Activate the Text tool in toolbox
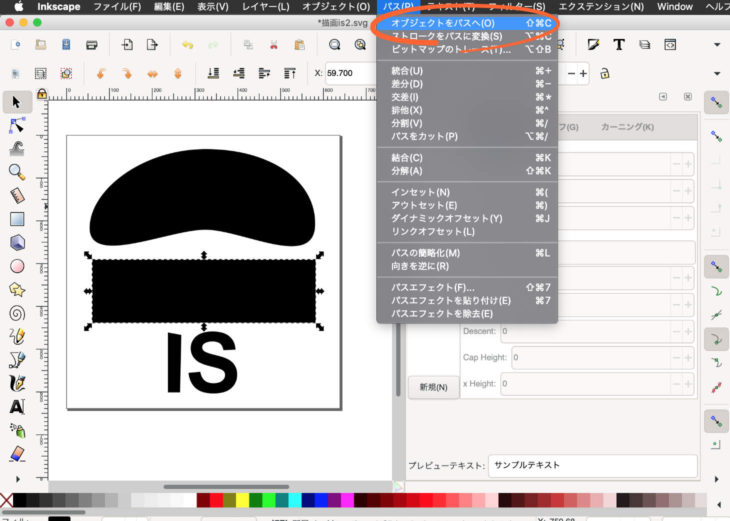The width and height of the screenshot is (730, 521). tap(17, 407)
